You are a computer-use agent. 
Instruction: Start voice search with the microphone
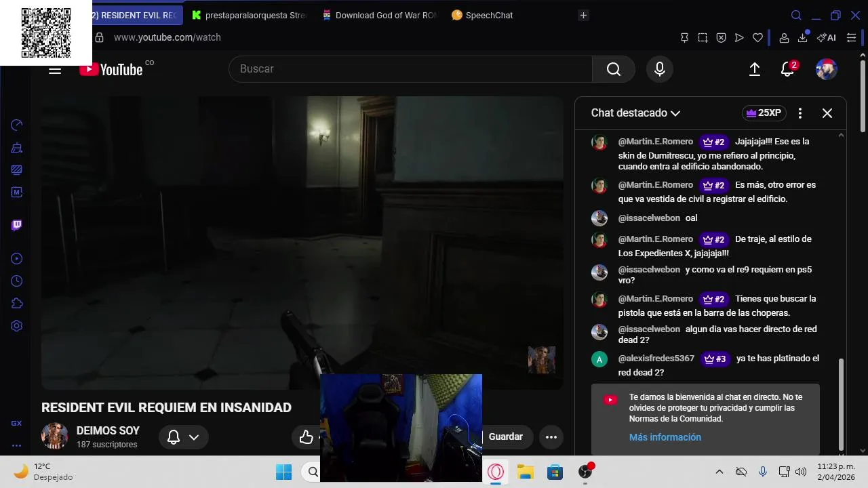coord(660,69)
